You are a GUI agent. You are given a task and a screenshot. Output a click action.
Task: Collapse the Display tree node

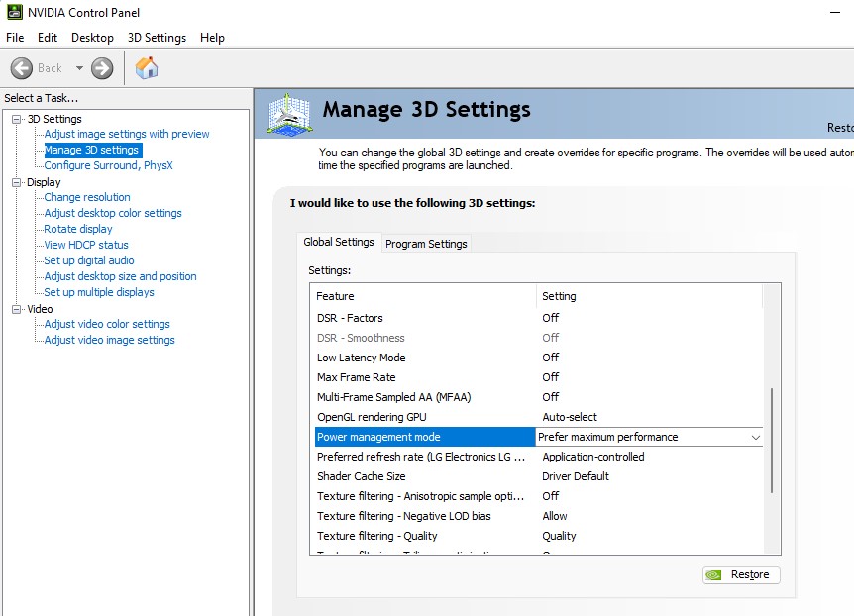click(17, 182)
